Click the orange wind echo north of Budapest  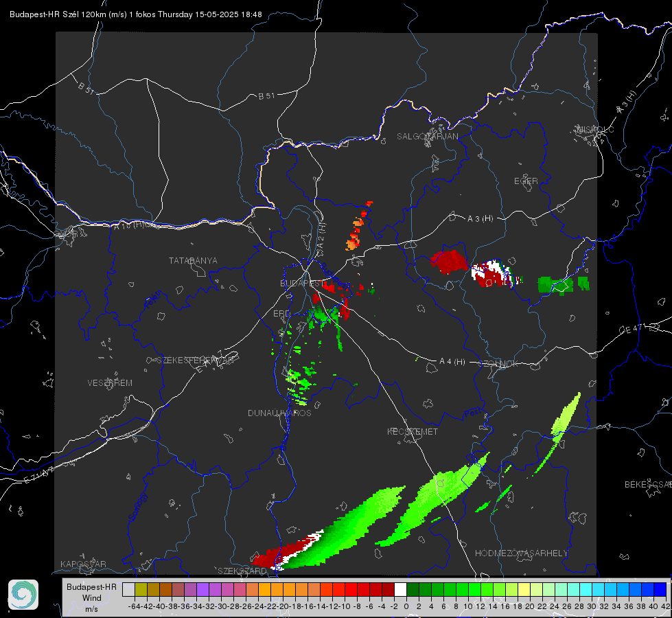(359, 226)
